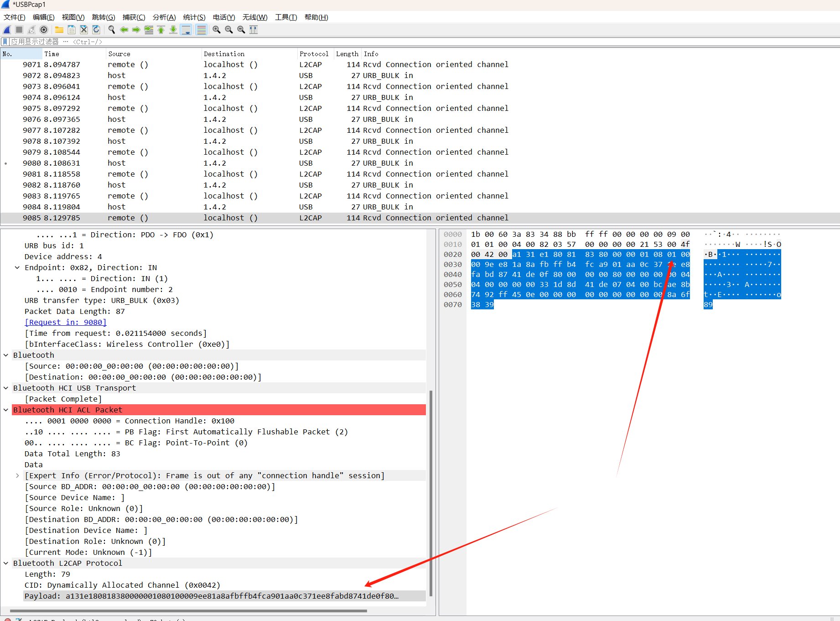The height and width of the screenshot is (621, 840).
Task: Find a packet with the magnifier icon
Action: pos(112,30)
